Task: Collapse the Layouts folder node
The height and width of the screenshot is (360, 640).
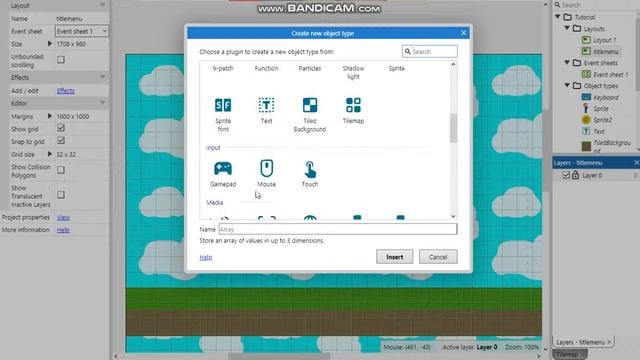Action: [567, 28]
